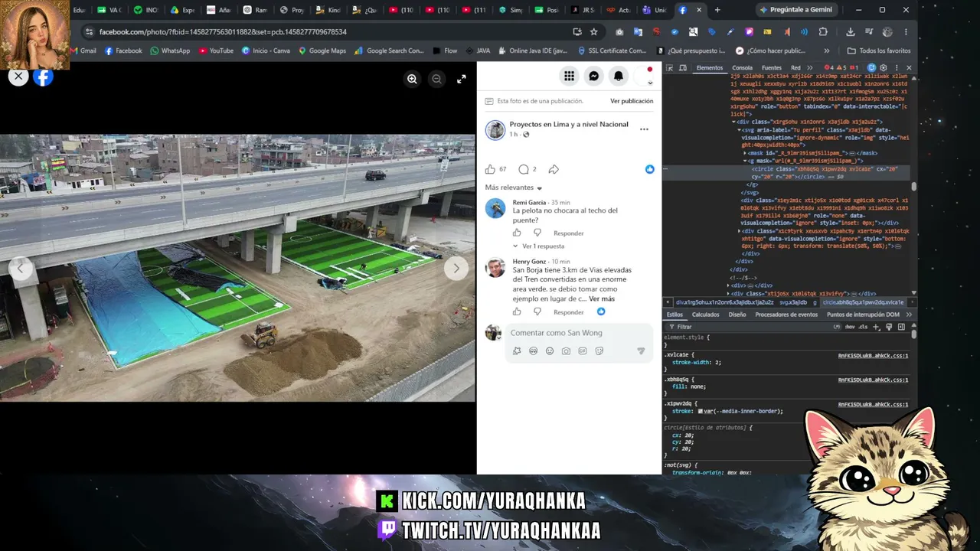Image resolution: width=980 pixels, height=551 pixels.
Task: Open the Facebook apps grid menu
Action: point(569,76)
